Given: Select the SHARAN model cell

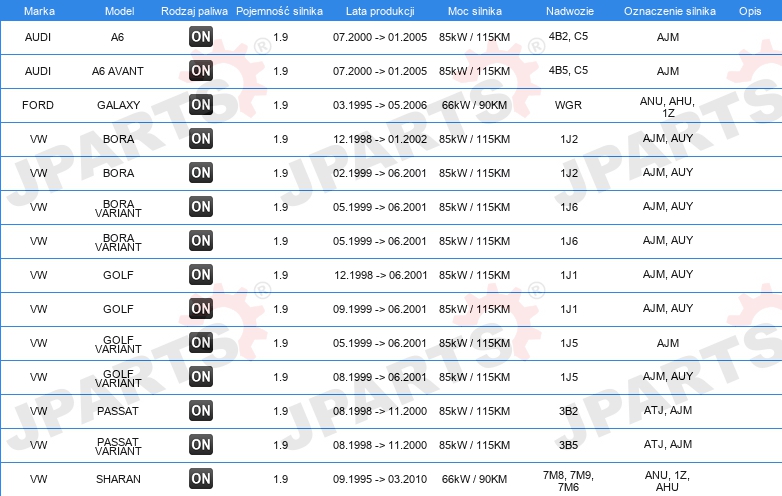Looking at the screenshot, I should [x=118, y=479].
